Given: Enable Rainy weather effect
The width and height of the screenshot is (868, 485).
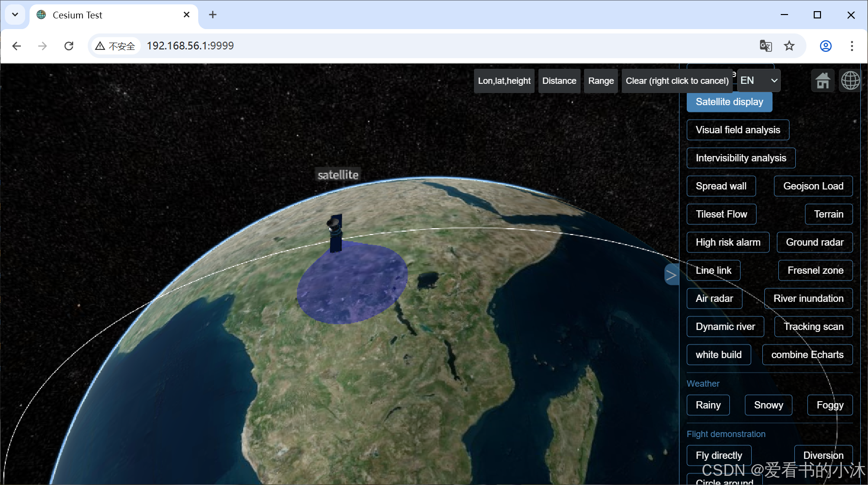Looking at the screenshot, I should point(708,405).
